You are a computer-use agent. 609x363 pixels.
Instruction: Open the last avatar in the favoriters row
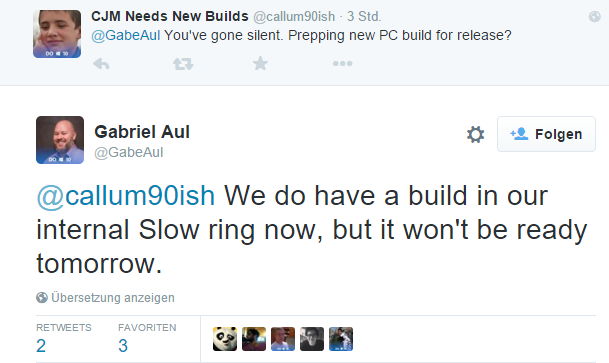pyautogui.click(x=341, y=339)
